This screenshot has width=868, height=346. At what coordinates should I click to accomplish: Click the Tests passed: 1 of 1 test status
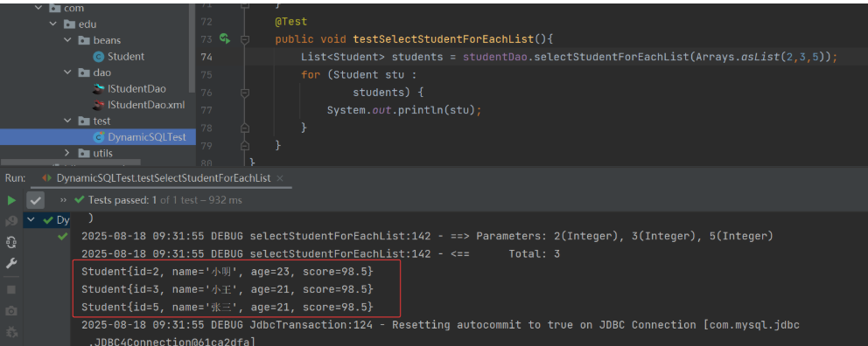[165, 200]
